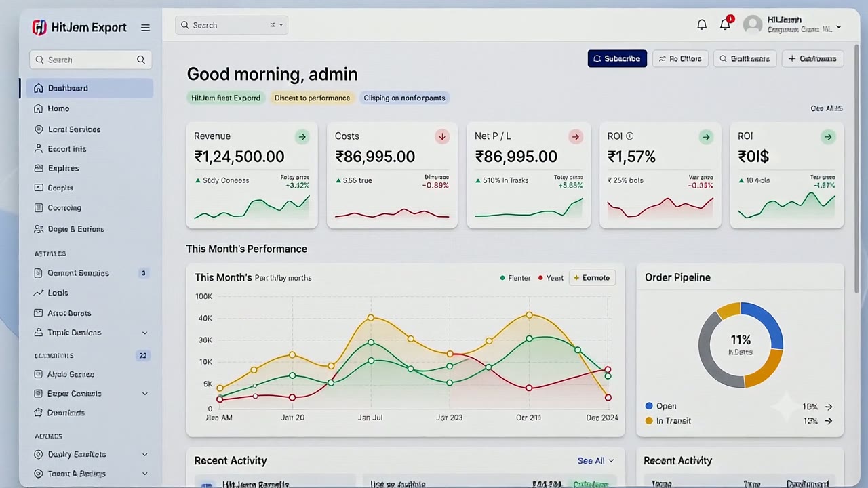Screen dimensions: 868x488
Task: Toggle the green Flenter legend series
Action: [x=515, y=278]
